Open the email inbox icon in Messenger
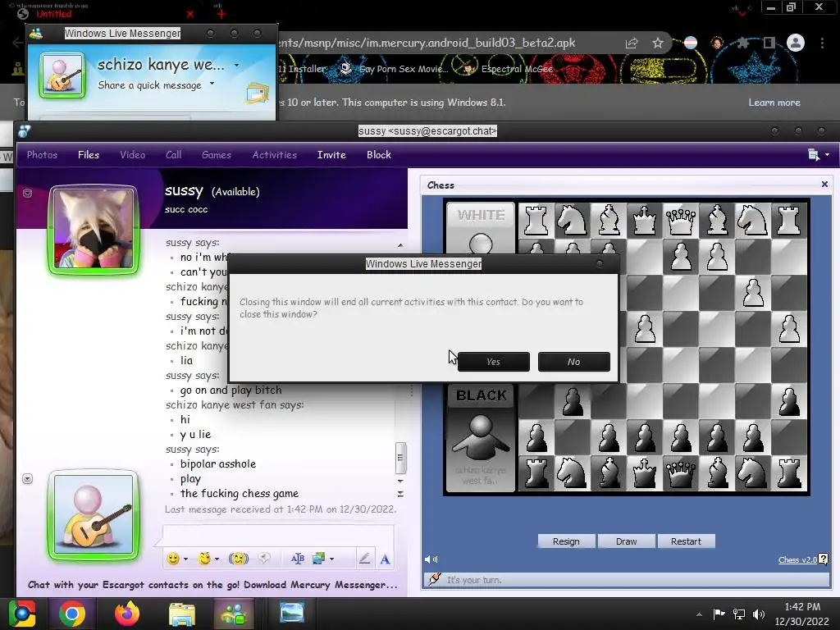Viewport: 840px width, 630px height. 257,94
